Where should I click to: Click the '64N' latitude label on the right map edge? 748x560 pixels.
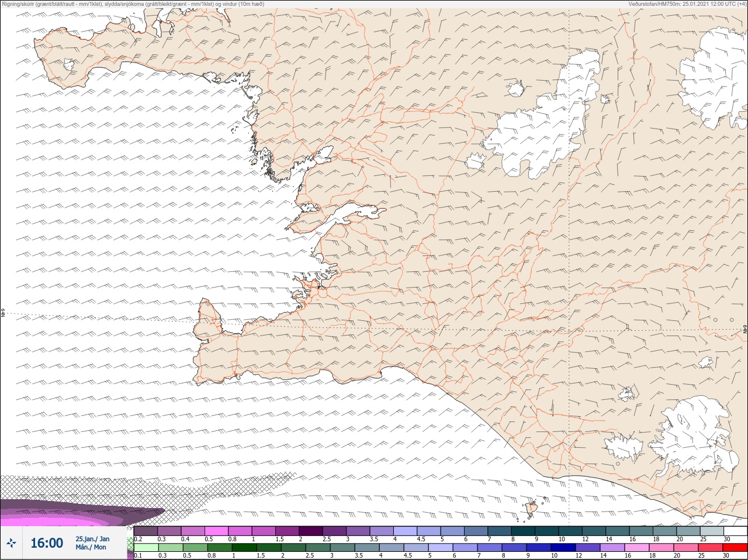coord(745,330)
